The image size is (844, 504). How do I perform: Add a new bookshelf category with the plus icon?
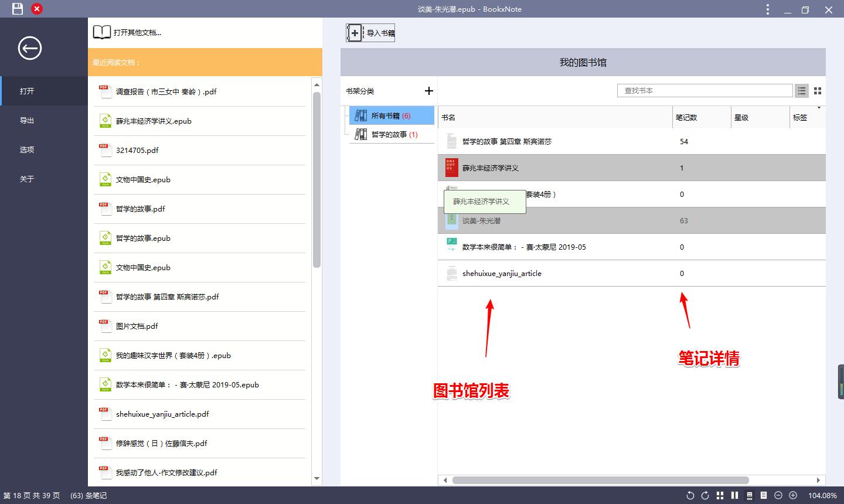(428, 91)
